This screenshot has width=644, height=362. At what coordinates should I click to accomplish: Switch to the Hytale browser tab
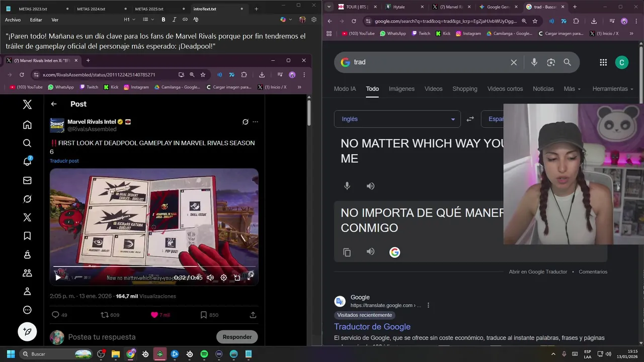pos(404,7)
